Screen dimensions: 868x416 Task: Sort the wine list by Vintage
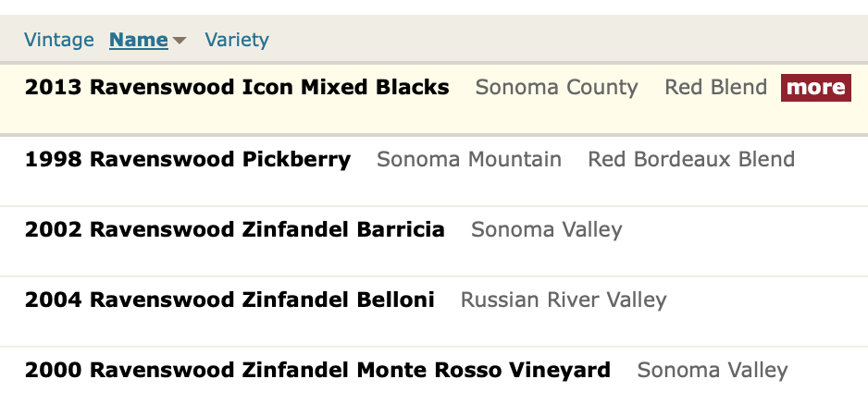point(59,40)
